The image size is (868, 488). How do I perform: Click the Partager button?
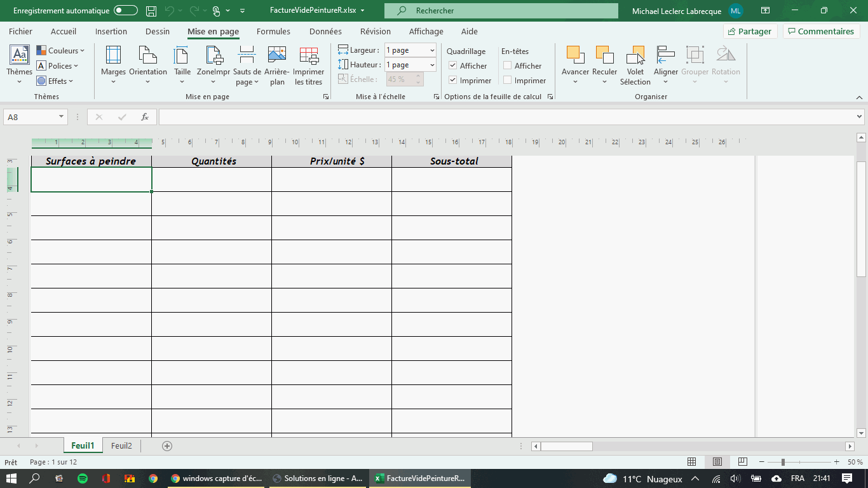[750, 31]
